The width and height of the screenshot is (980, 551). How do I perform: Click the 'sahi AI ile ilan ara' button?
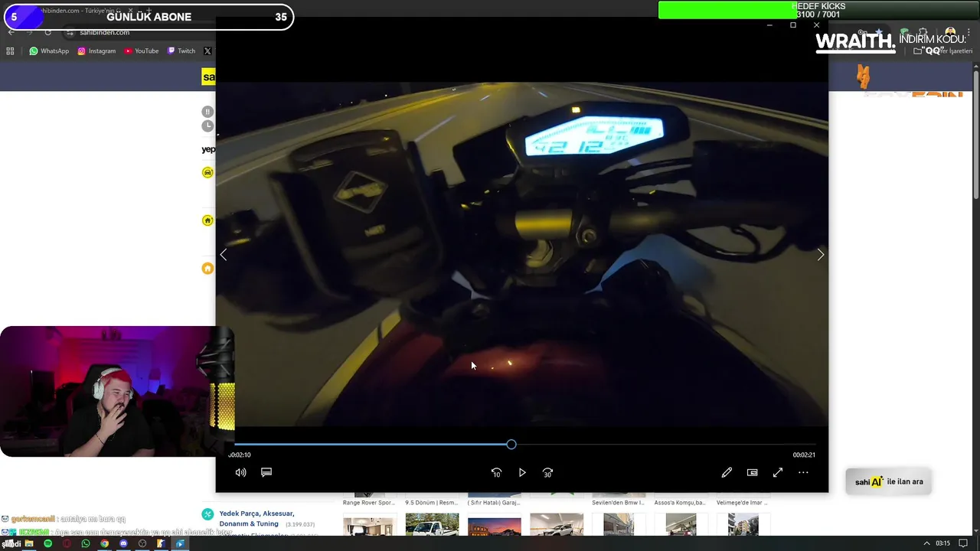point(888,482)
